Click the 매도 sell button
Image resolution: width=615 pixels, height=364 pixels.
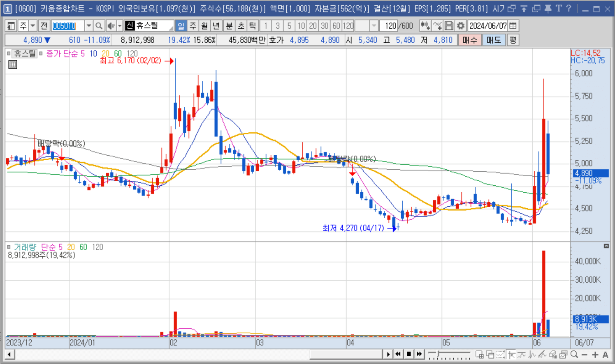point(494,40)
